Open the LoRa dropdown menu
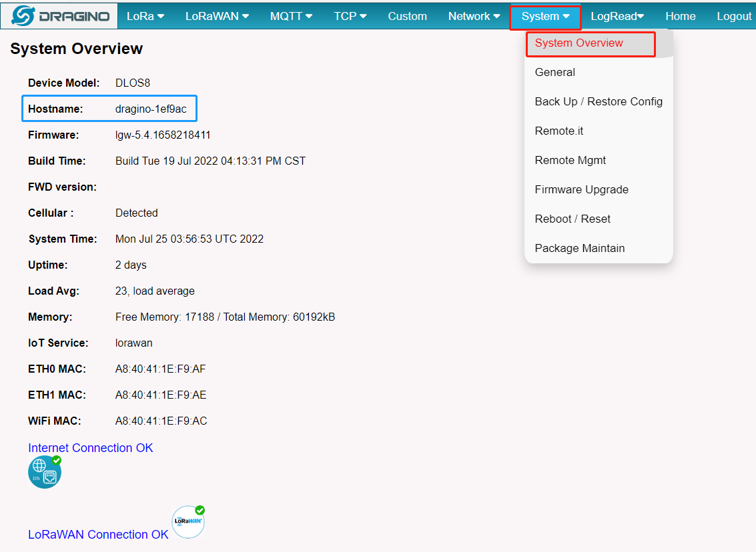The image size is (756, 552). [145, 17]
